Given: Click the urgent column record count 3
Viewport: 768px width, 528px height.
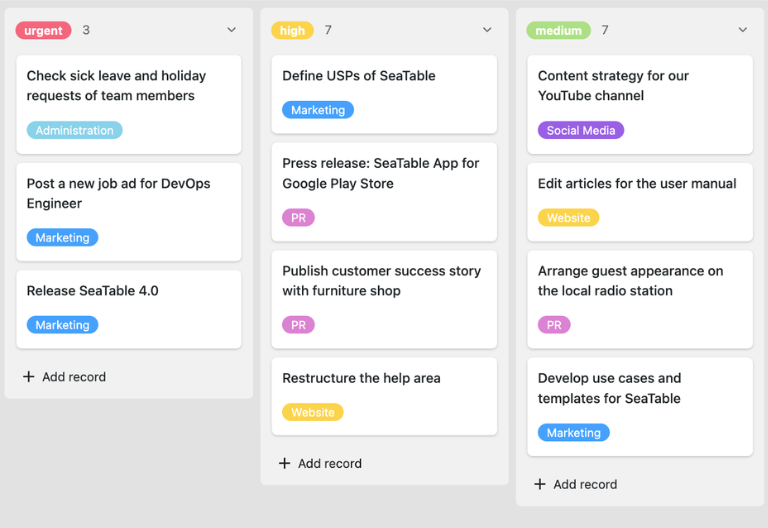Looking at the screenshot, I should pos(86,30).
